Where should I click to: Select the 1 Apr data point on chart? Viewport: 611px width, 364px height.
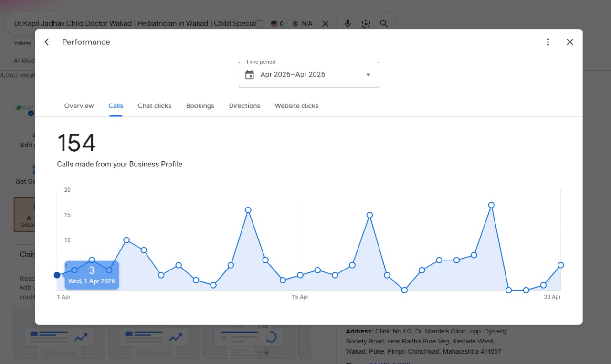pos(57,275)
